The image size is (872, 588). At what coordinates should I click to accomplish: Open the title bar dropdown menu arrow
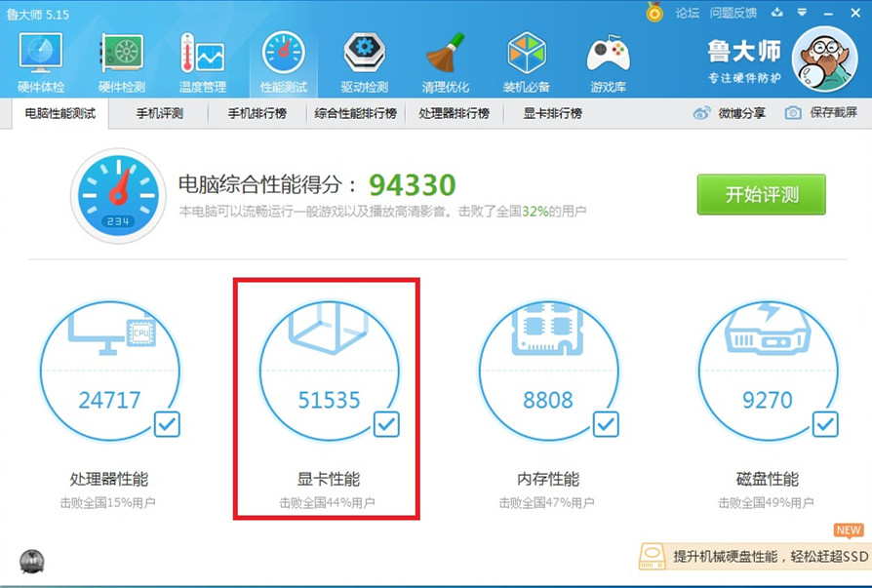pyautogui.click(x=802, y=13)
